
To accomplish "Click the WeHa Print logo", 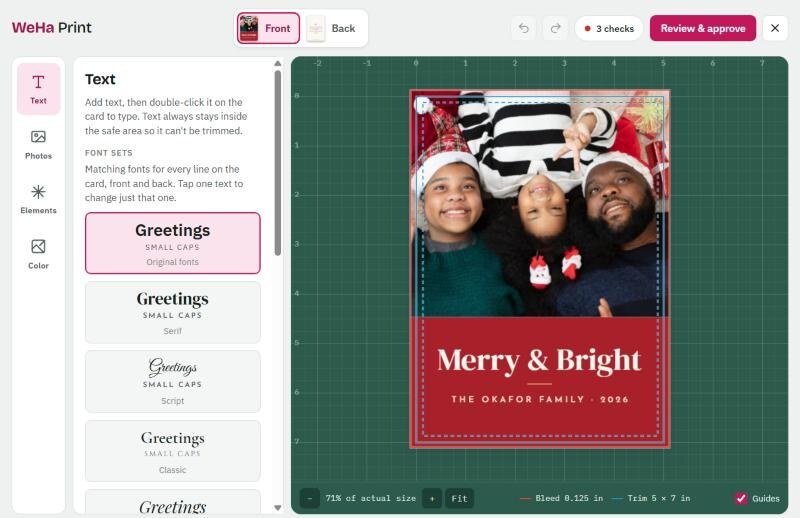I will click(x=52, y=28).
